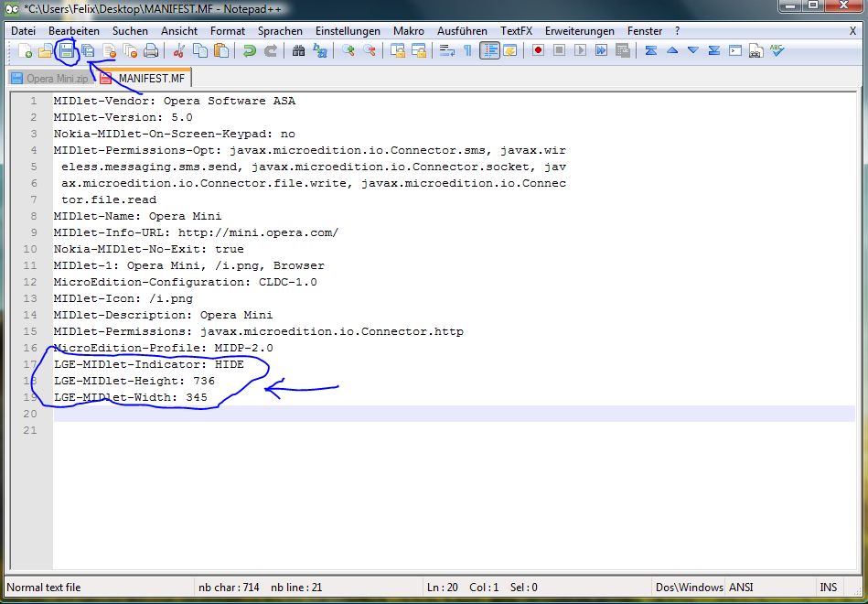The height and width of the screenshot is (604, 868).
Task: Click the 'LGE-MIDlet-Width: 345' line
Action: point(130,397)
